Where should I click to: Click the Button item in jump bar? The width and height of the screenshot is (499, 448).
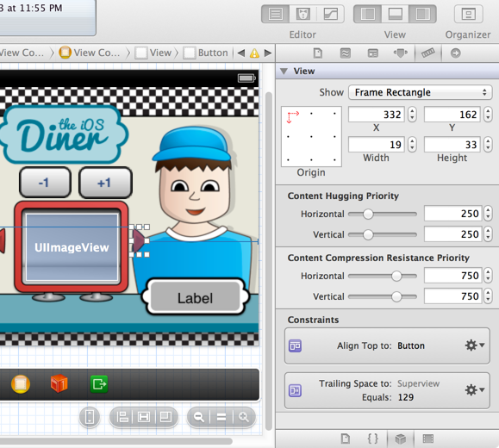206,53
